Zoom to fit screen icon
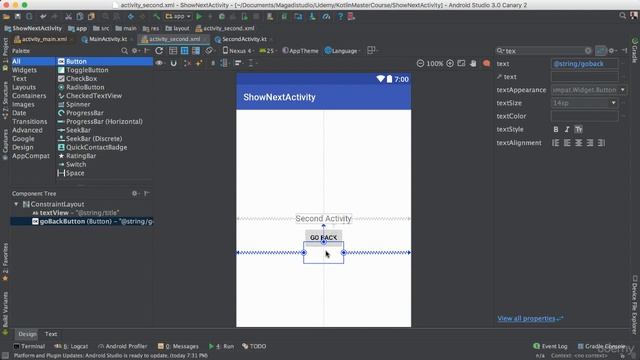640x360 pixels. (461, 63)
